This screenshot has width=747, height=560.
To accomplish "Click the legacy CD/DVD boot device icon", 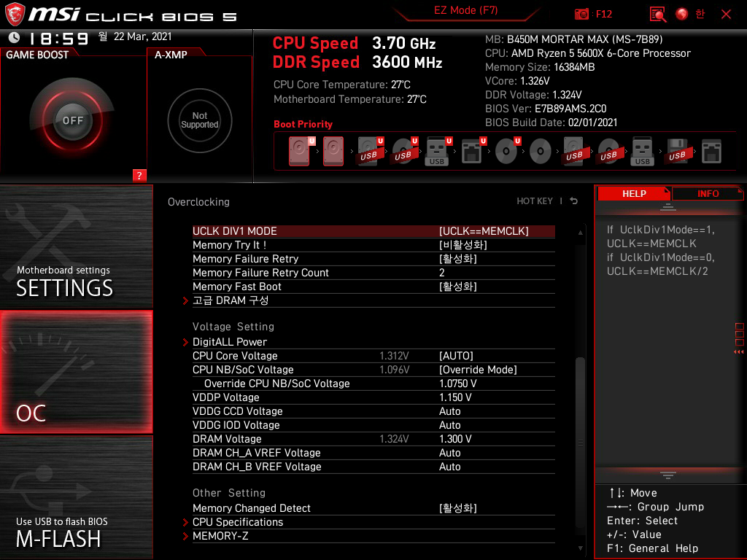I will (x=541, y=152).
